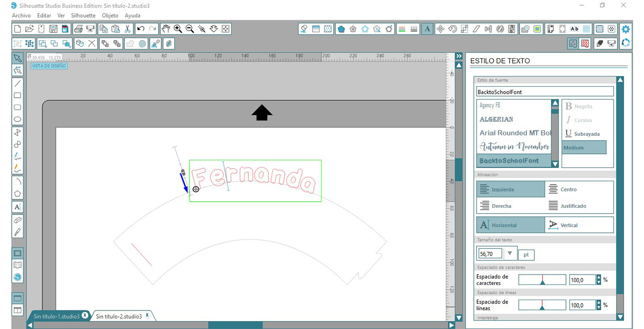Image resolution: width=644 pixels, height=329 pixels.
Task: Open the Rotate panel
Action: pyautogui.click(x=453, y=29)
